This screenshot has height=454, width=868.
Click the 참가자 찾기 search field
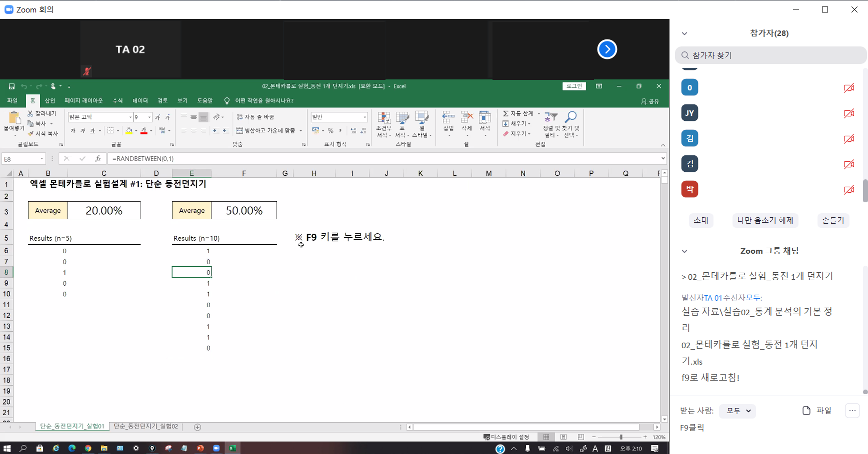pos(775,55)
